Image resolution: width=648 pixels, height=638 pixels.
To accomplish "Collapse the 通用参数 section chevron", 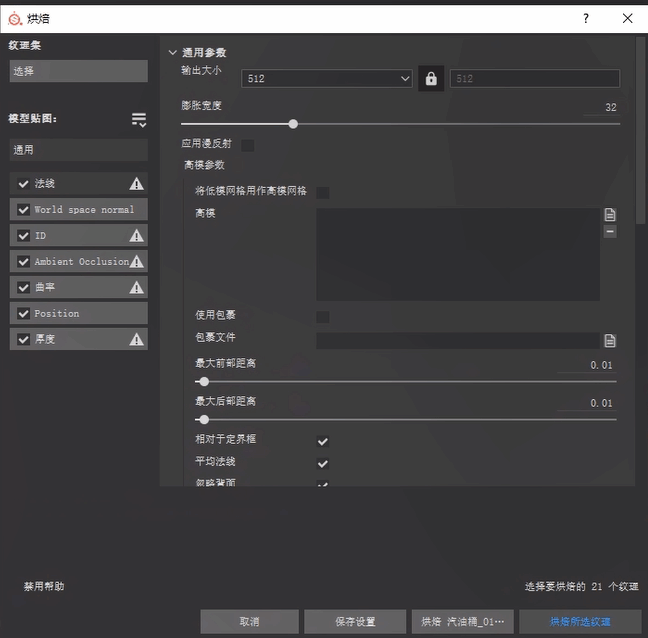I will [x=173, y=52].
